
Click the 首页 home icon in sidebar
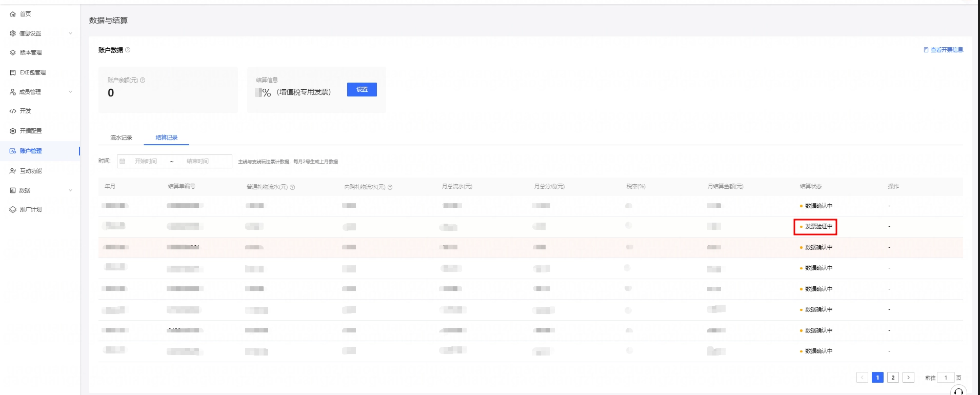tap(13, 14)
